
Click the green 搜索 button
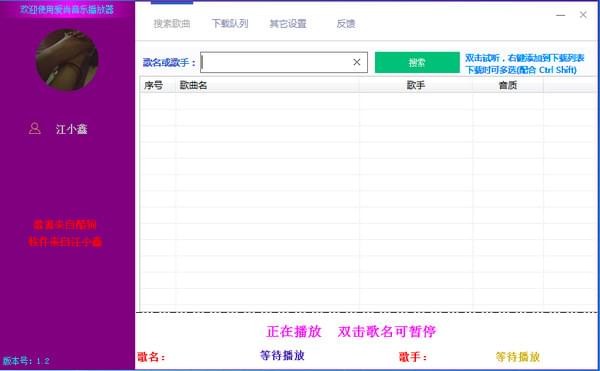click(417, 62)
